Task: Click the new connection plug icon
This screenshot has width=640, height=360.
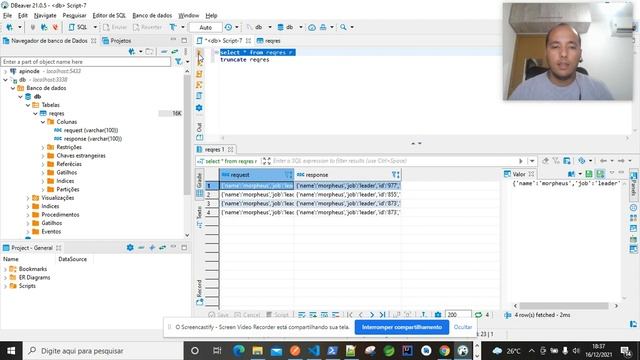Action: coord(9,27)
